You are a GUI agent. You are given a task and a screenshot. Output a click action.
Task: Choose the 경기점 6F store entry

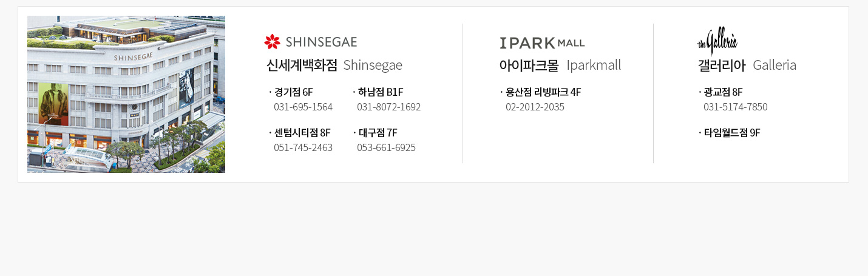[x=291, y=92]
